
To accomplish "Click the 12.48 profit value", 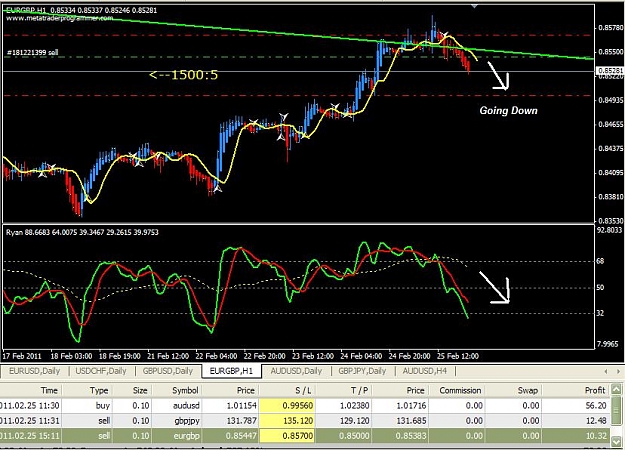I will pos(596,421).
